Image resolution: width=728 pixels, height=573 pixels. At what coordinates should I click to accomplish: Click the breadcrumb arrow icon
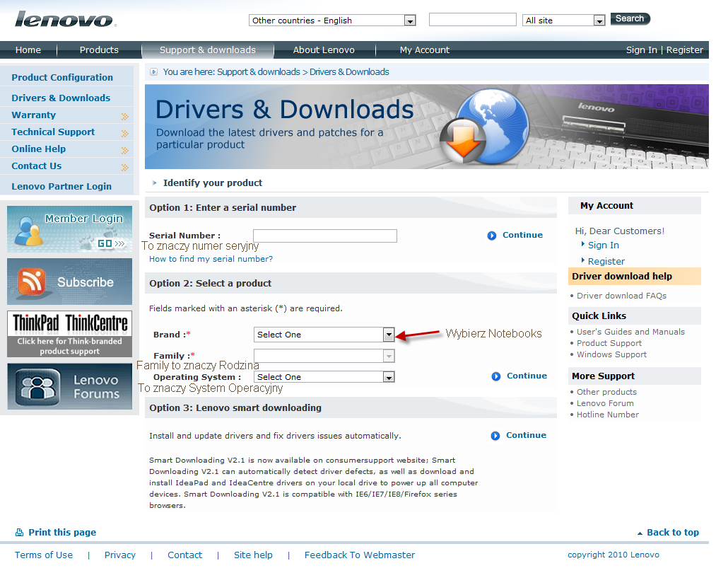153,72
